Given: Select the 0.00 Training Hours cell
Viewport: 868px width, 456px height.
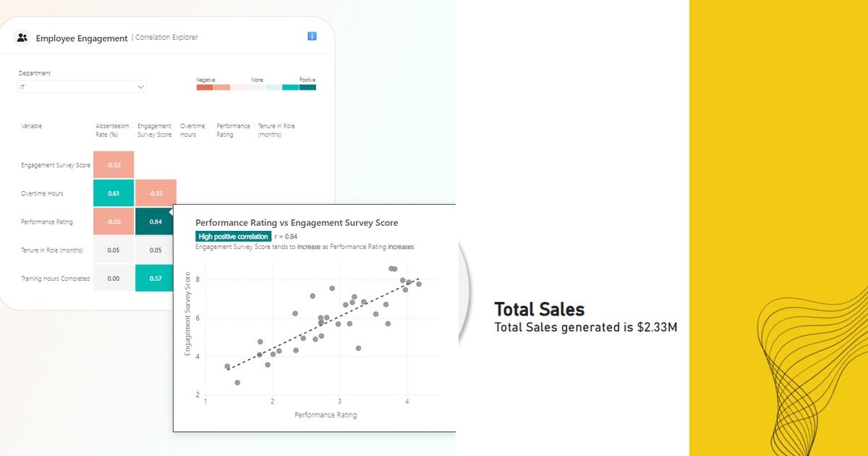Looking at the screenshot, I should pyautogui.click(x=114, y=278).
